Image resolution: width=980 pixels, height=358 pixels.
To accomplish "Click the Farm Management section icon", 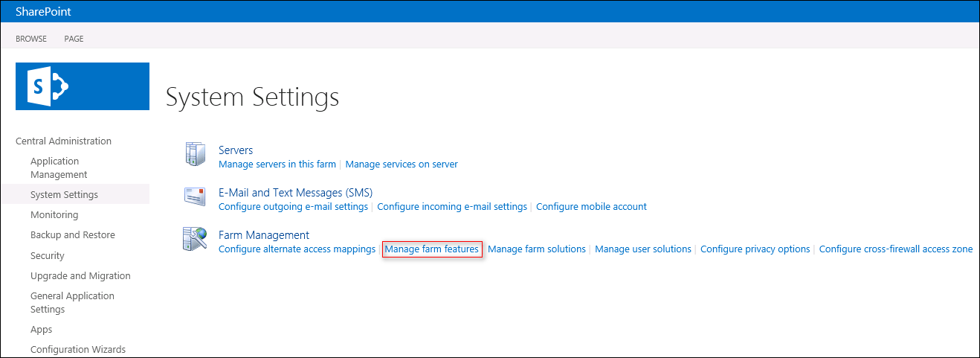I will click(x=195, y=240).
